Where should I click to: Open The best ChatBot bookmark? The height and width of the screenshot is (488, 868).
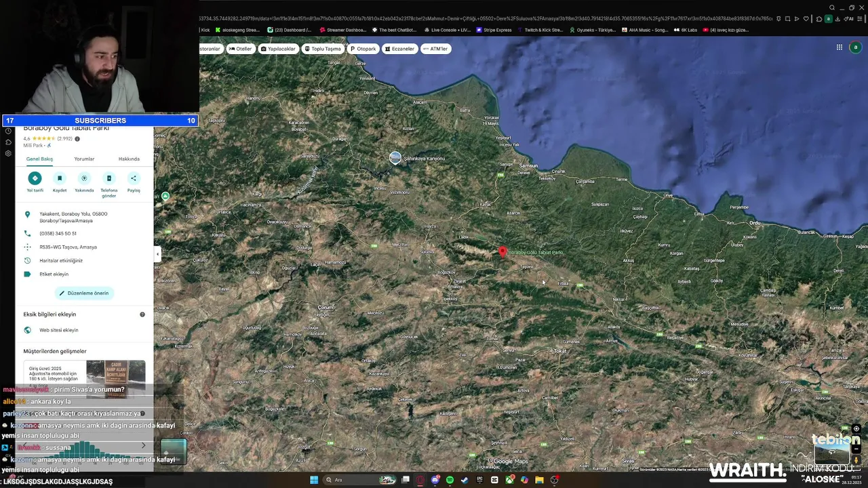pos(394,30)
